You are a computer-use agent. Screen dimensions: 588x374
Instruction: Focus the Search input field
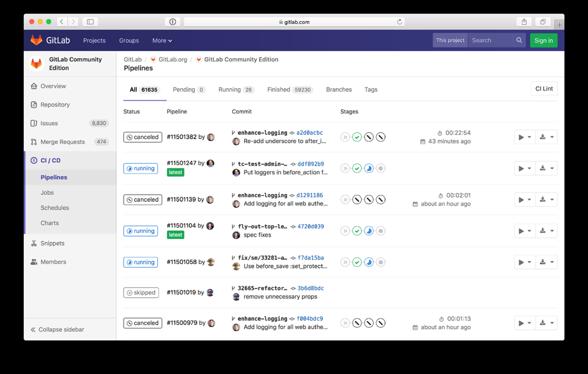point(491,40)
